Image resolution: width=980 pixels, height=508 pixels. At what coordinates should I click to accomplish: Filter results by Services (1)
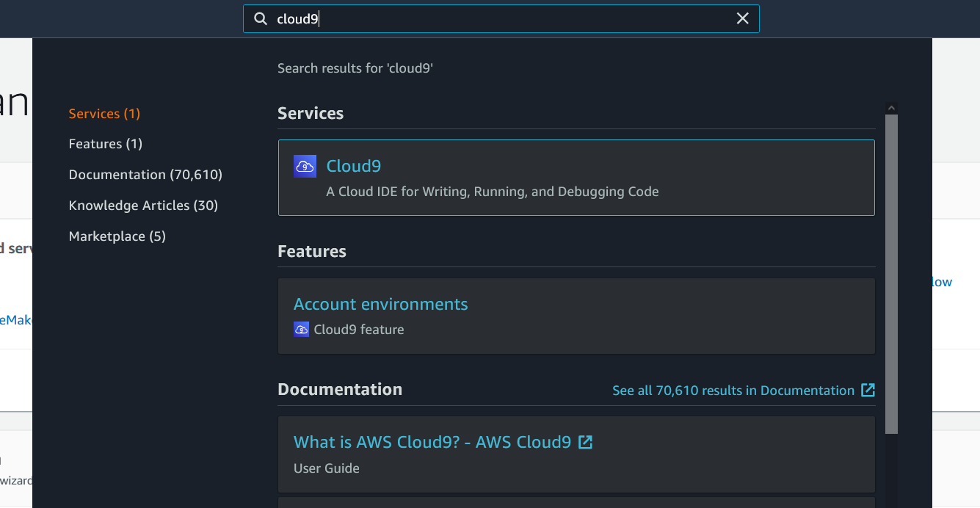(104, 114)
